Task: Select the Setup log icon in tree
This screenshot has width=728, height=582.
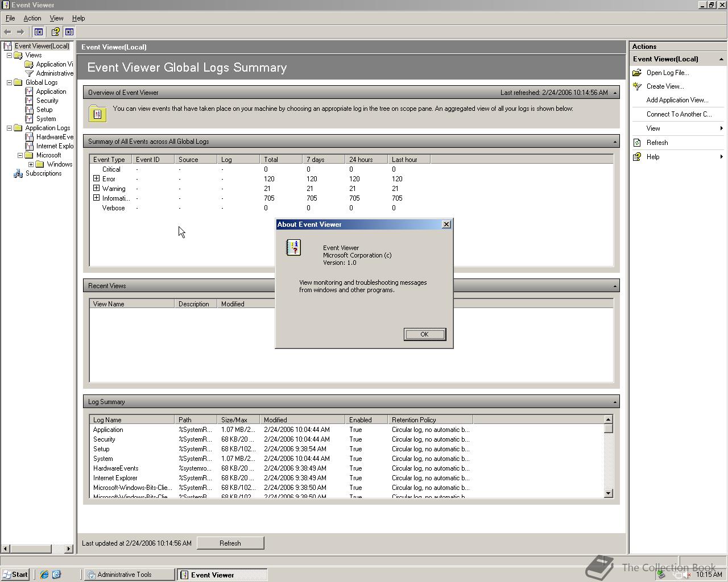Action: [x=29, y=110]
